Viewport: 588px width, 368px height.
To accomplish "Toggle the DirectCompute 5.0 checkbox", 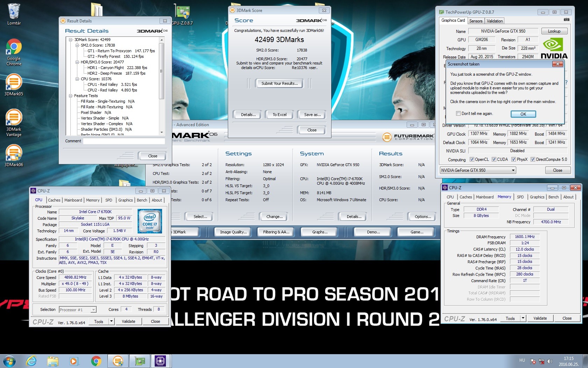I will pyautogui.click(x=533, y=159).
